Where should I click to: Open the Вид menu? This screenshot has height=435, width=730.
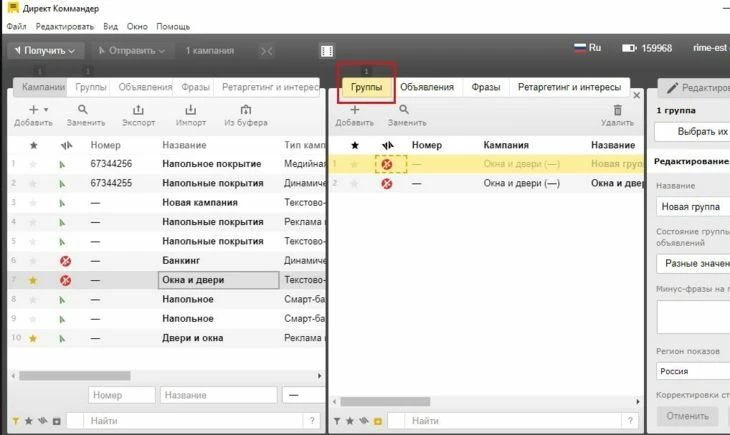[110, 27]
